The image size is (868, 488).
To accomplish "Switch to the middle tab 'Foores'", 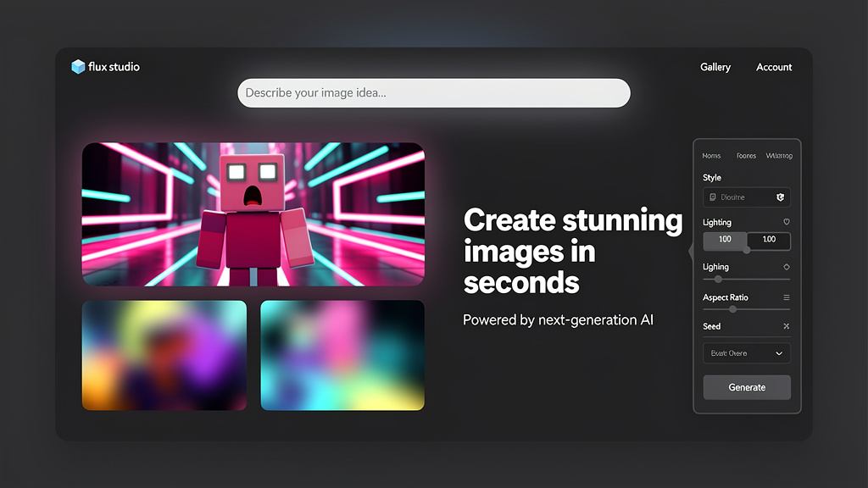I will click(x=746, y=156).
